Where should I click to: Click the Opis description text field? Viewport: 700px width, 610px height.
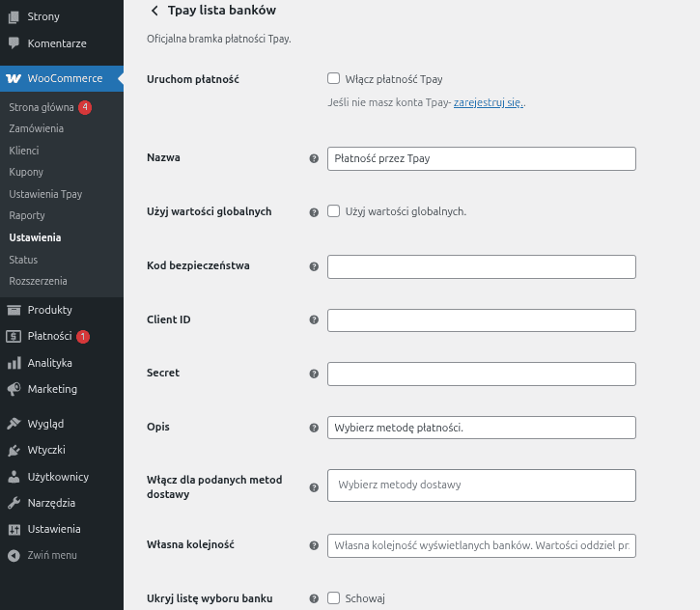[481, 428]
